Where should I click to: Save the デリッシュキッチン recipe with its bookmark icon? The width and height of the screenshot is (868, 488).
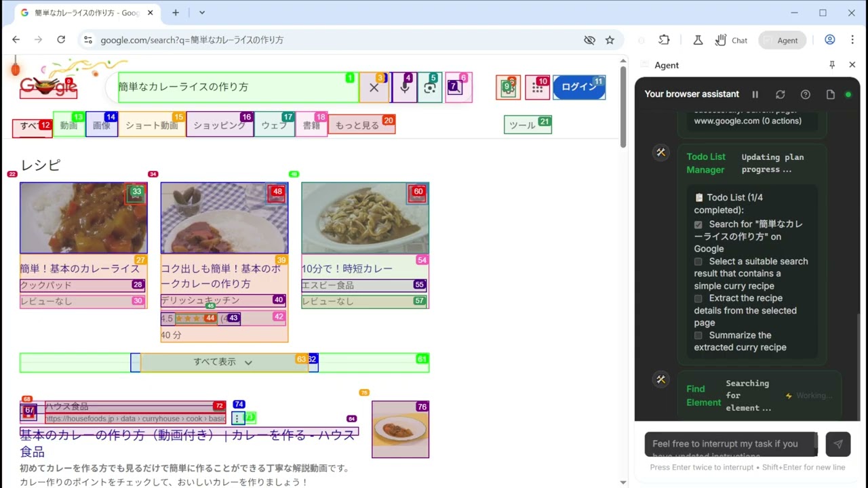click(x=277, y=193)
